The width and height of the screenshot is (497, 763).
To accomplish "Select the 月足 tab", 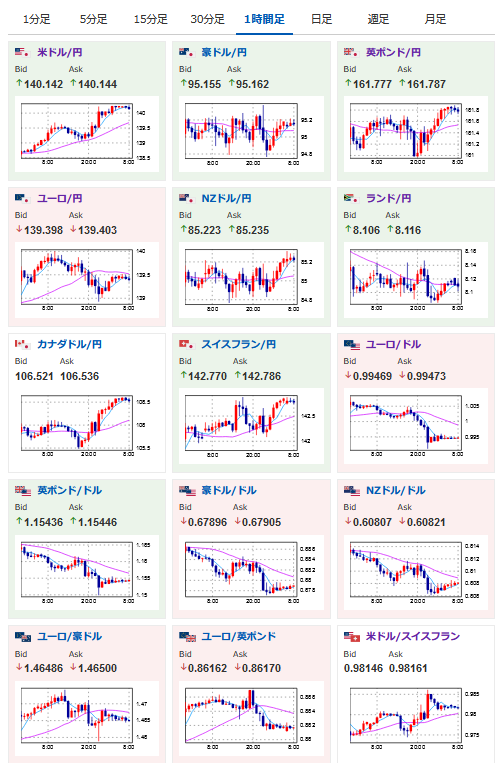I will click(x=435, y=19).
